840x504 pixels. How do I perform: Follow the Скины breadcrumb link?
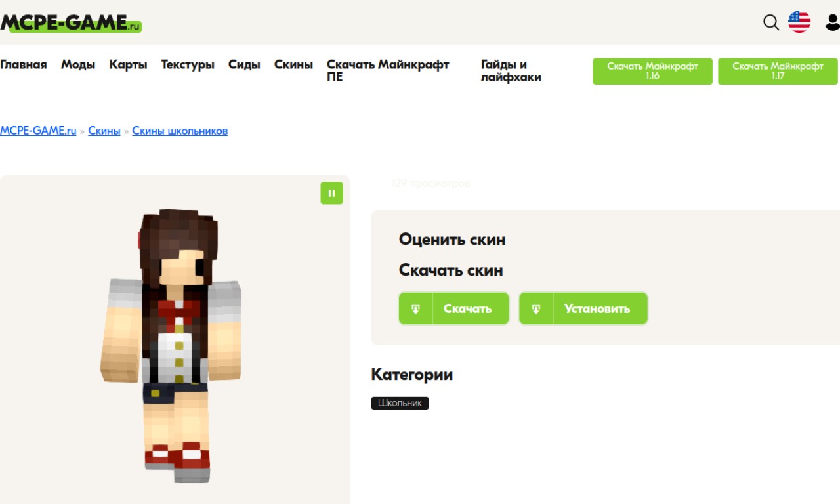104,131
